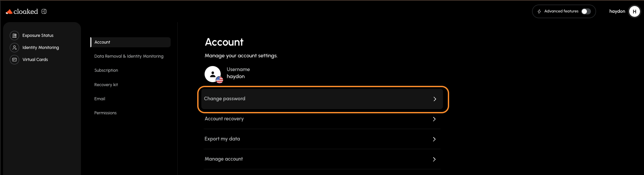
Task: Click the Virtual Cards icon
Action: [14, 60]
